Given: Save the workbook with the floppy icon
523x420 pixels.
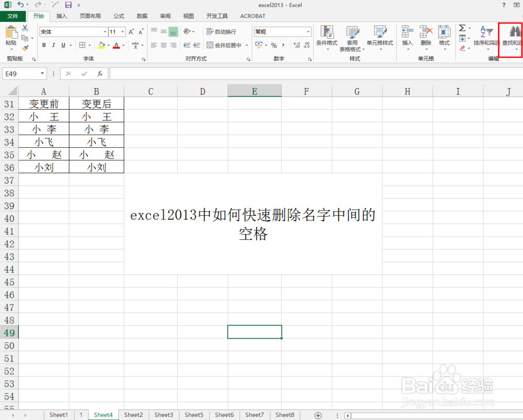Looking at the screenshot, I should click(x=69, y=5).
